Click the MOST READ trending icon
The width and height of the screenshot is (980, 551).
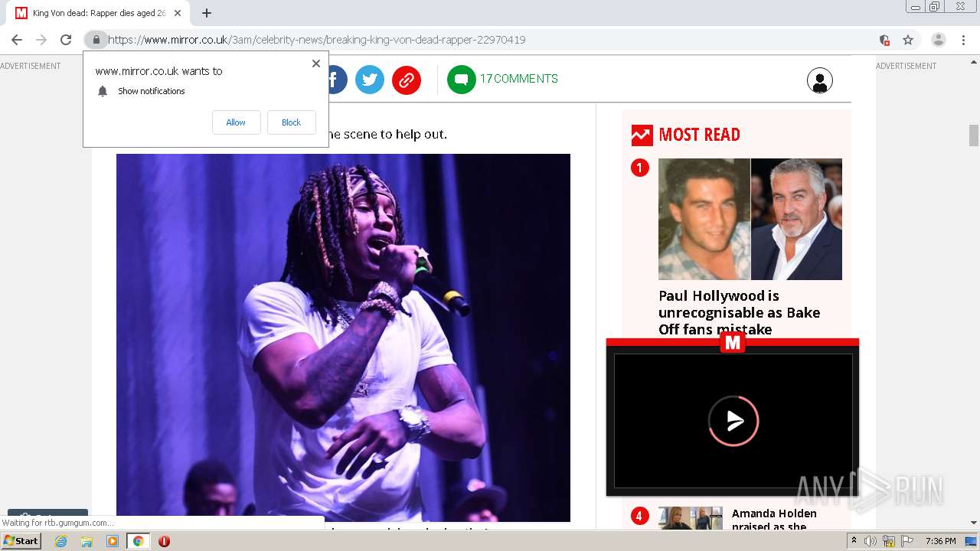pyautogui.click(x=642, y=135)
